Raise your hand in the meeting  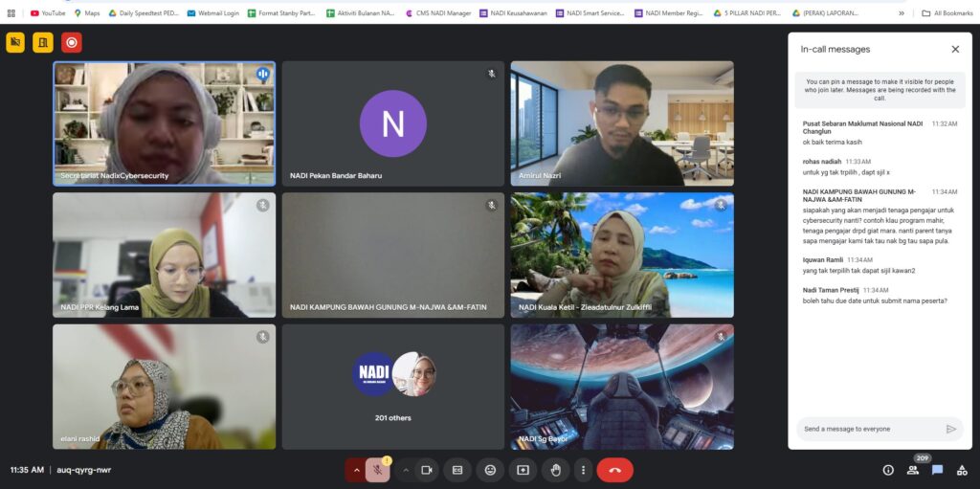[554, 470]
